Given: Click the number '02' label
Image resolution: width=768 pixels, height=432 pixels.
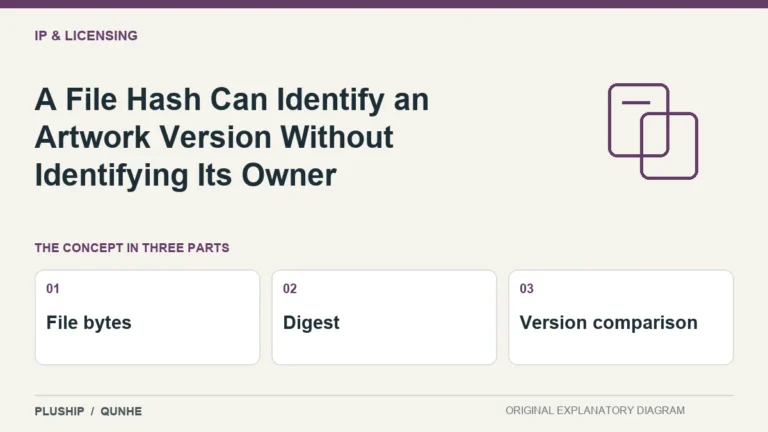Looking at the screenshot, I should tap(290, 288).
